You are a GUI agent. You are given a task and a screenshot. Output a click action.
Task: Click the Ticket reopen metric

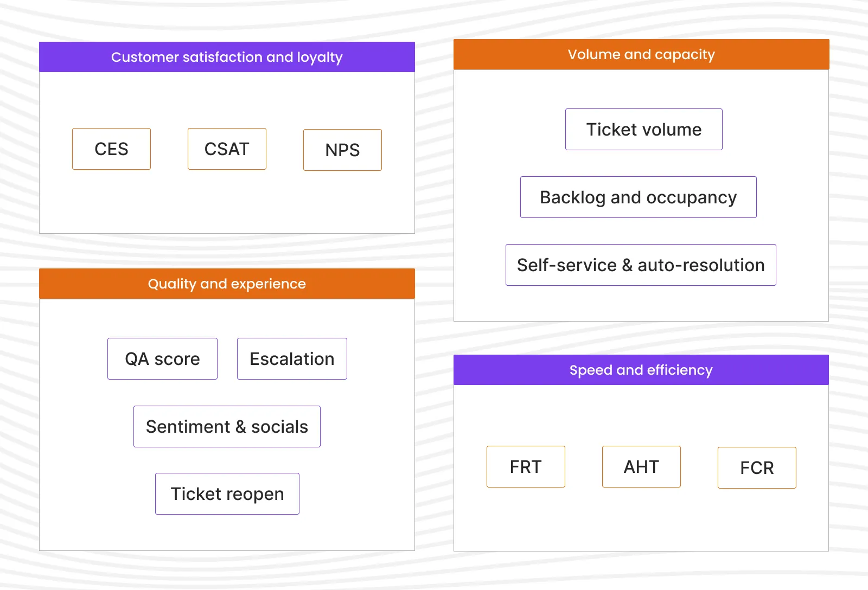click(x=227, y=493)
